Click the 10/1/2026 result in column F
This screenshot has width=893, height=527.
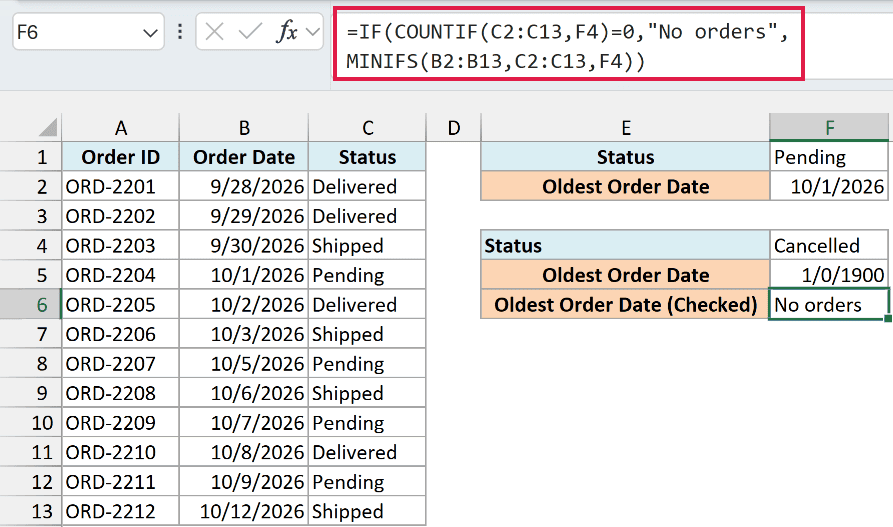coord(829,186)
